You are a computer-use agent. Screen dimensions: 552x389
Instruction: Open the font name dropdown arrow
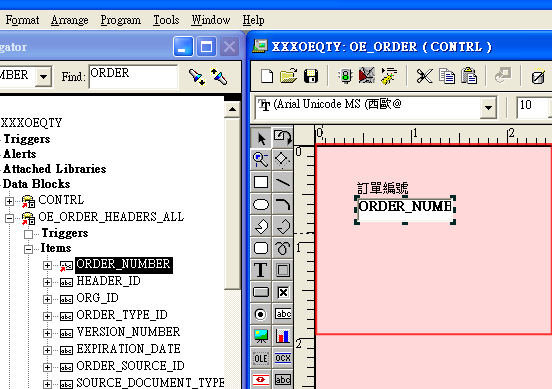(488, 107)
